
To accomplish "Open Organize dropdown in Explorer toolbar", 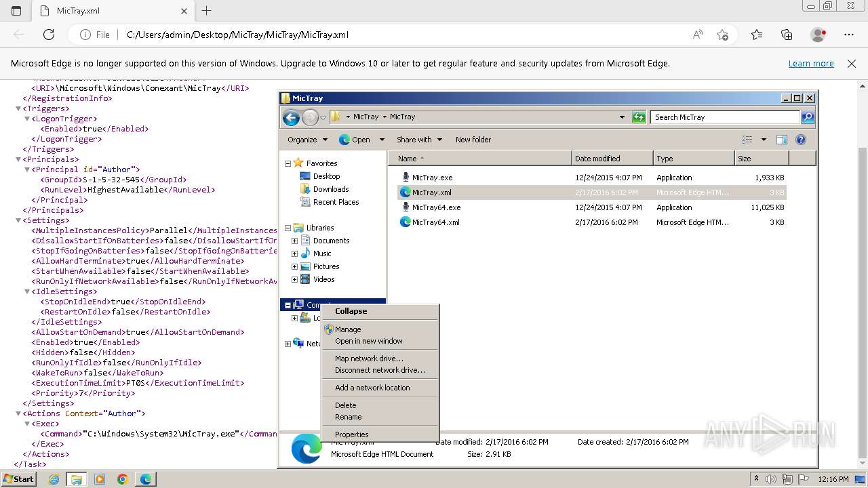I will coord(307,140).
